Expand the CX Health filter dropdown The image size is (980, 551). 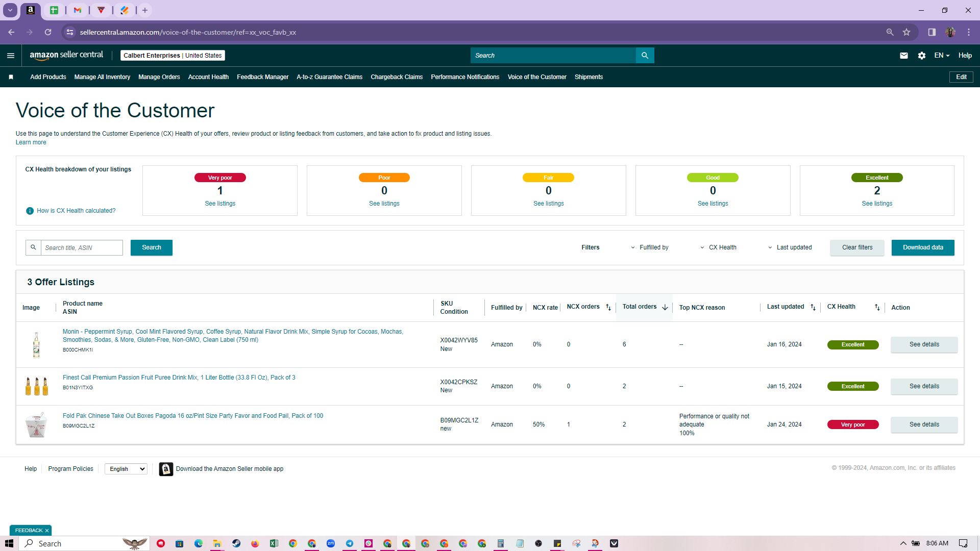coord(718,247)
